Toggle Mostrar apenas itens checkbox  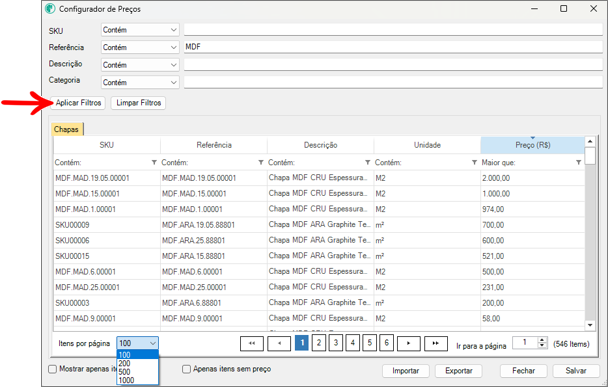click(52, 369)
